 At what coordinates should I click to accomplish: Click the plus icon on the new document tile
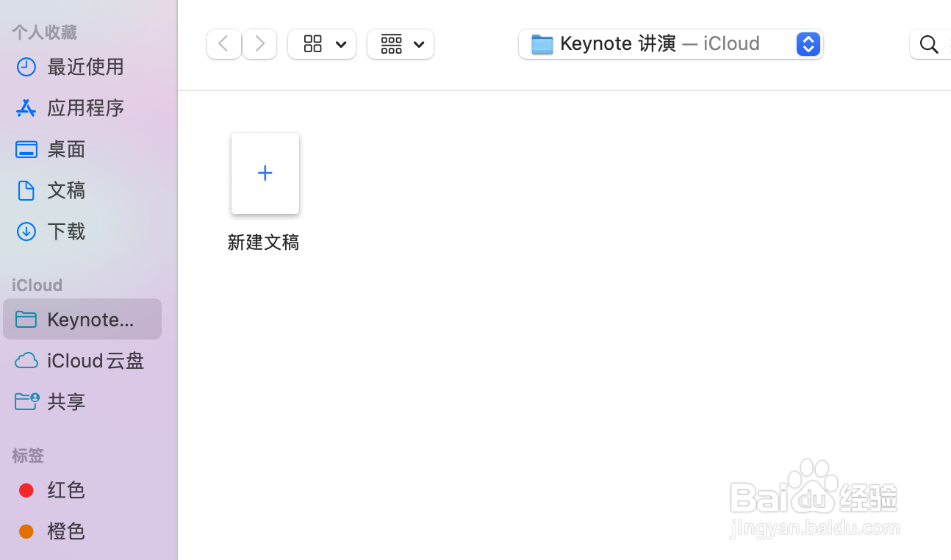coord(265,173)
